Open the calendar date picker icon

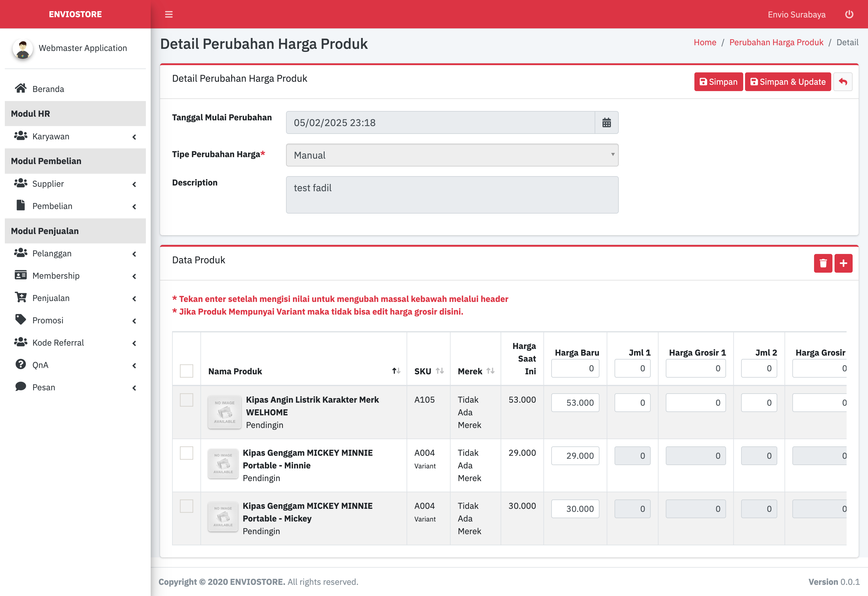(606, 122)
